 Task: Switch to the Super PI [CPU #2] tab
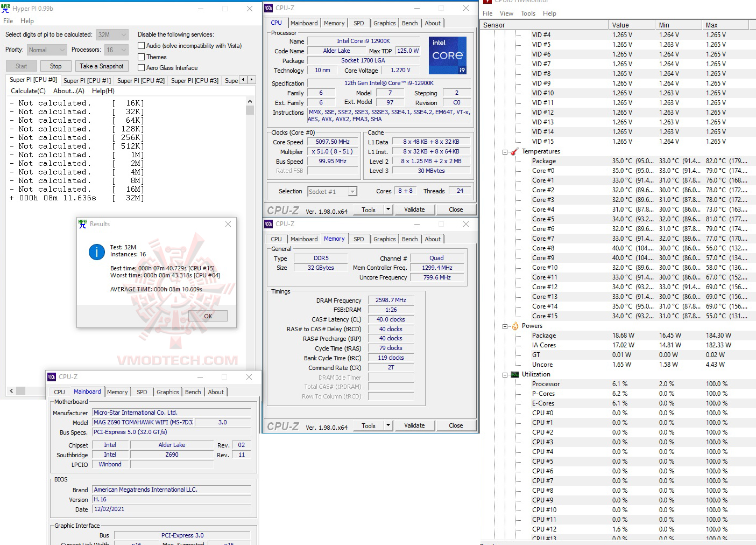[x=141, y=80]
